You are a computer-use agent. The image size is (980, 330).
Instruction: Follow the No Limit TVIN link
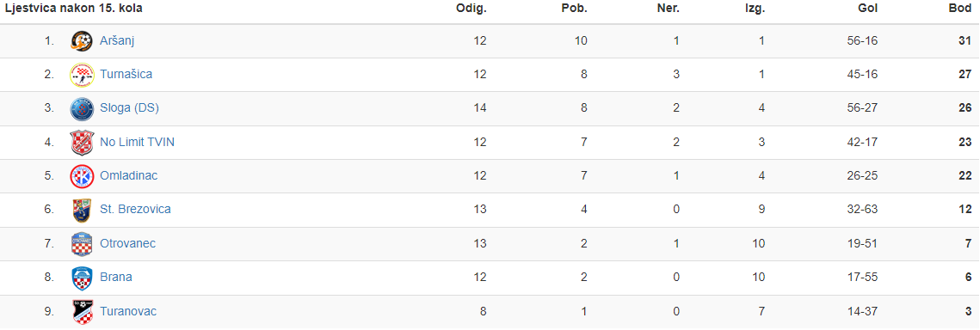[137, 142]
